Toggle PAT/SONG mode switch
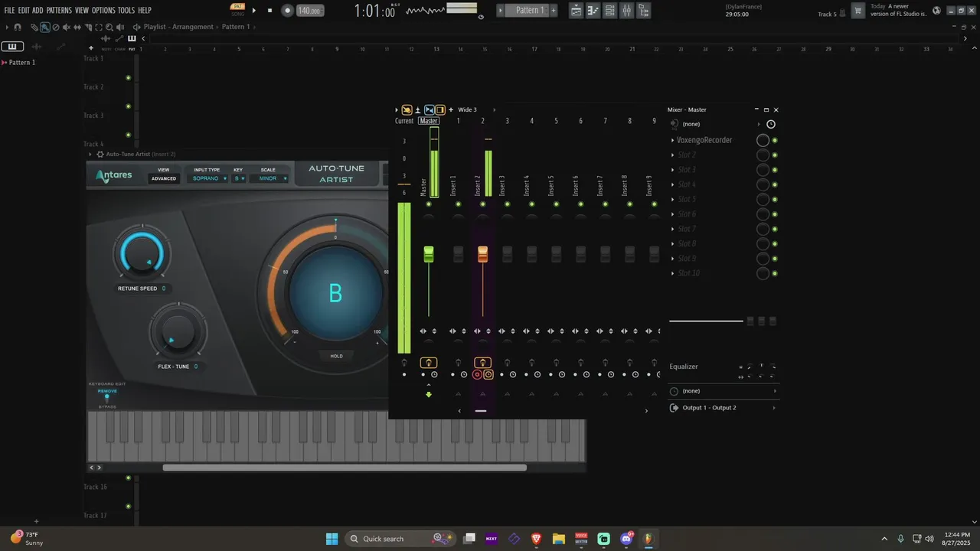Viewport: 980px width, 551px height. pos(238,10)
